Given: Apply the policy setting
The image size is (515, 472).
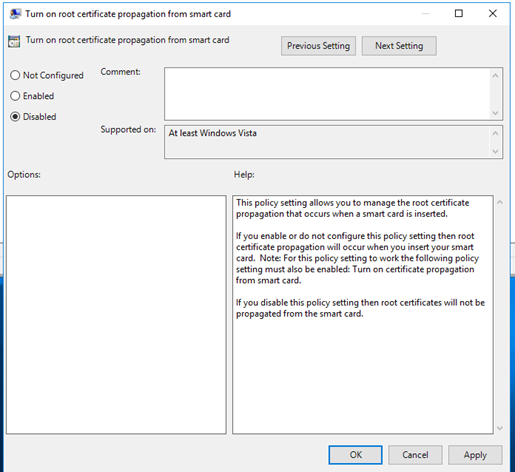Looking at the screenshot, I should tap(475, 455).
